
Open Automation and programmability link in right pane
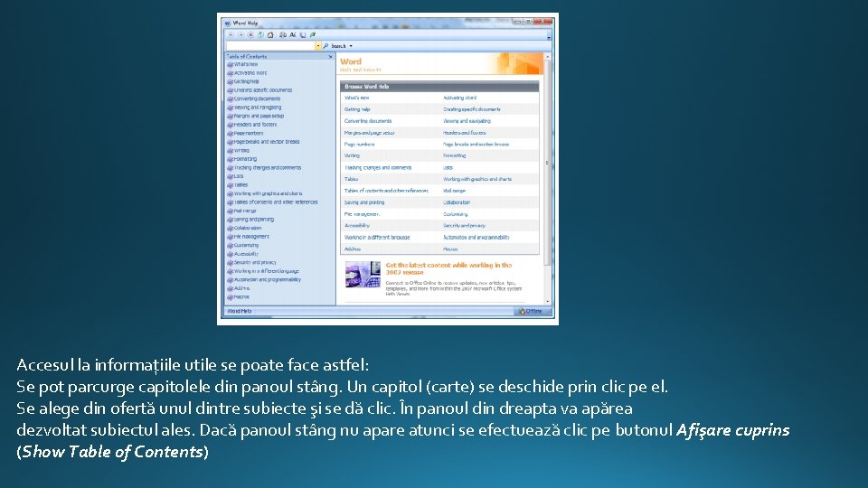[476, 238]
